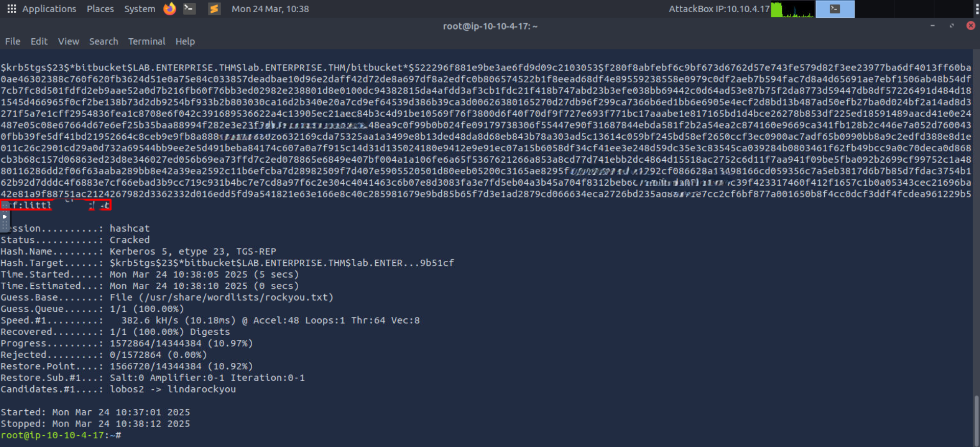
Task: Click the system load monitor graph
Action: pyautogui.click(x=792, y=9)
